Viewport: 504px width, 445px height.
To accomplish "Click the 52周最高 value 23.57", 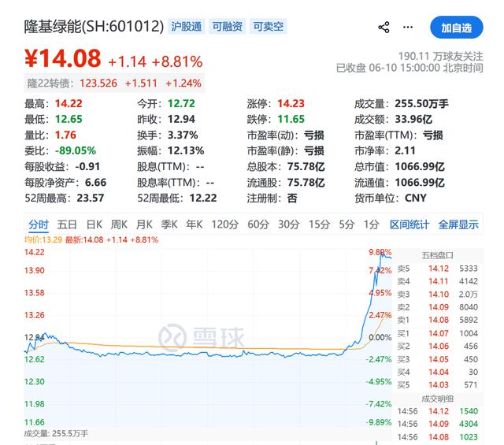I will coord(91,198).
